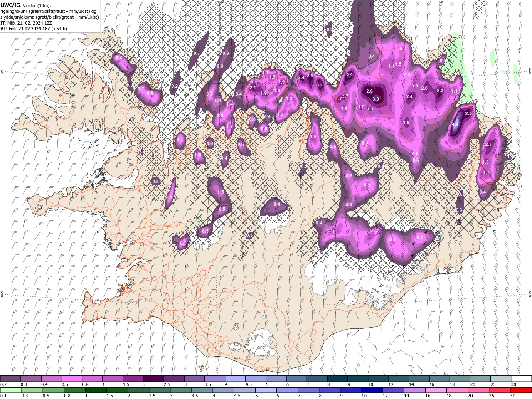This screenshot has width=532, height=399.
Task: Click the 3.0 snowfall value on the map
Action: pyautogui.click(x=376, y=99)
